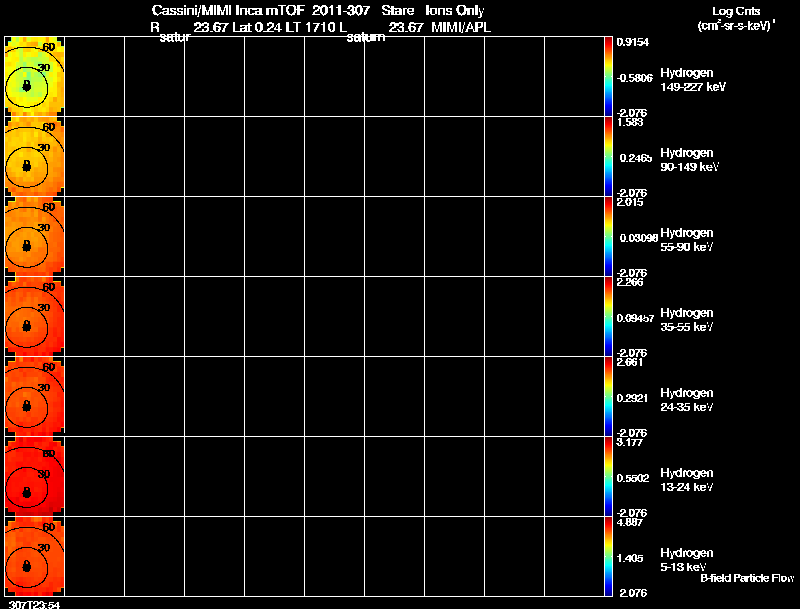Image resolution: width=800 pixels, height=609 pixels.
Task: Click the '1.405' scale value
Action: pos(630,559)
